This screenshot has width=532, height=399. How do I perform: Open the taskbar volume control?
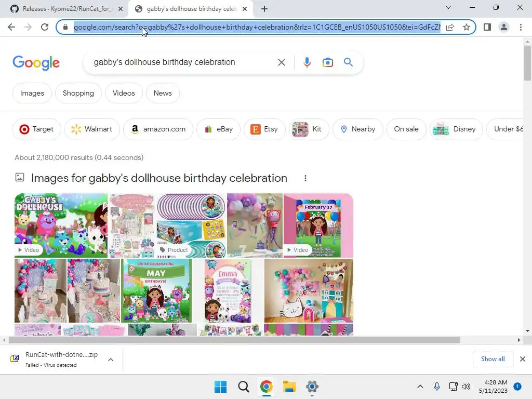point(466,387)
